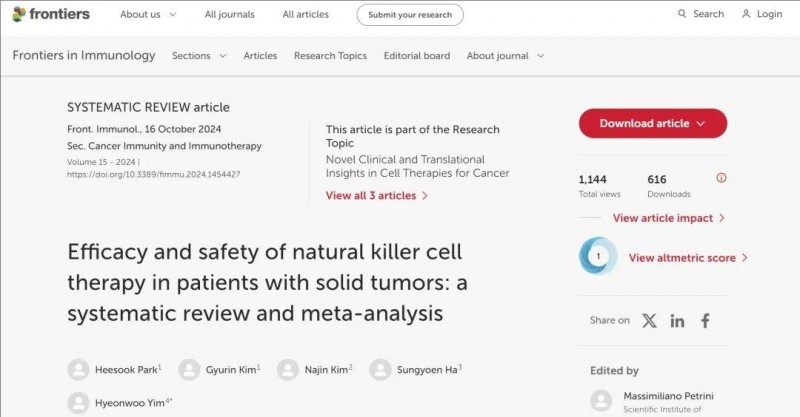Open author Gyurin Kim's name

[231, 370]
